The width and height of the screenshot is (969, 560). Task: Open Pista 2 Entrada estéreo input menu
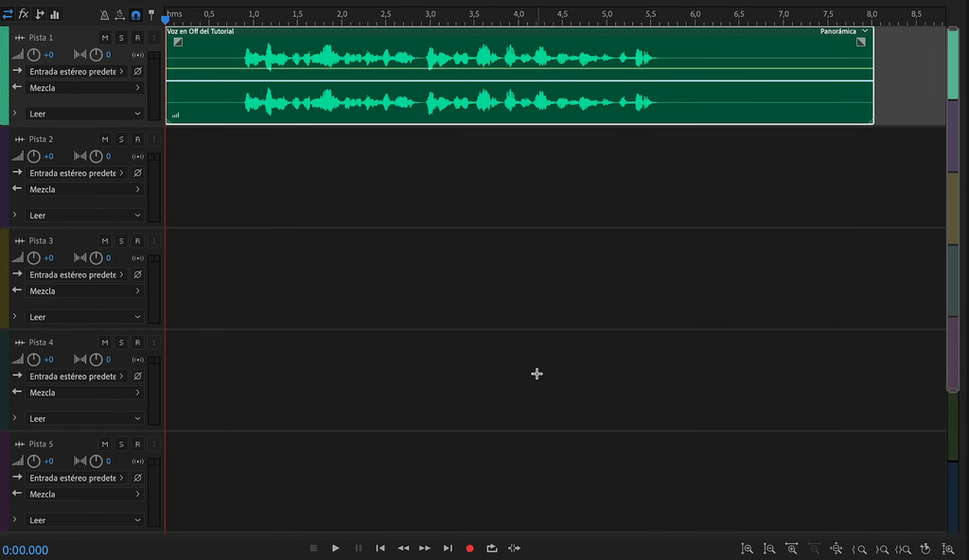(x=76, y=173)
